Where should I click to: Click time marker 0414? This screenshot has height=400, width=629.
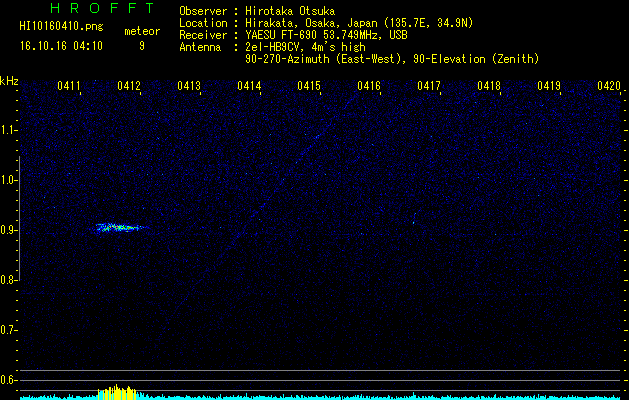249,86
